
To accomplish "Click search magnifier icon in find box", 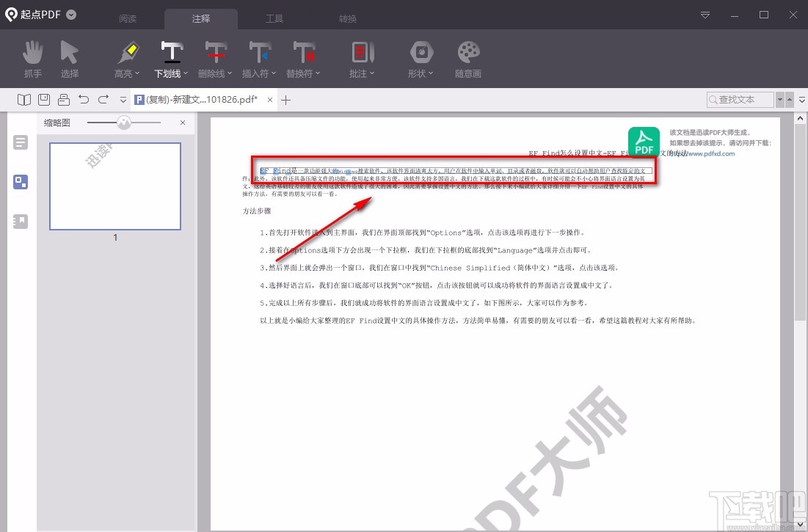I will 713,100.
